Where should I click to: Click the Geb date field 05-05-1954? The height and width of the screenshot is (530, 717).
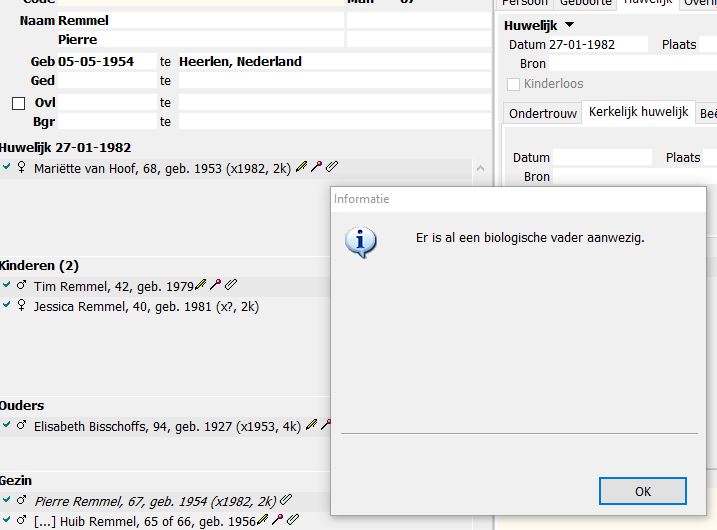(x=106, y=61)
